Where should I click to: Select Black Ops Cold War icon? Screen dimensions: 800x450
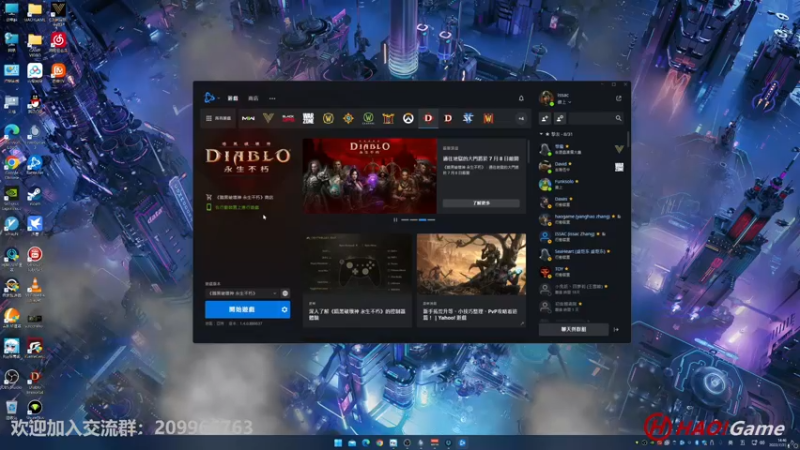tap(288, 118)
